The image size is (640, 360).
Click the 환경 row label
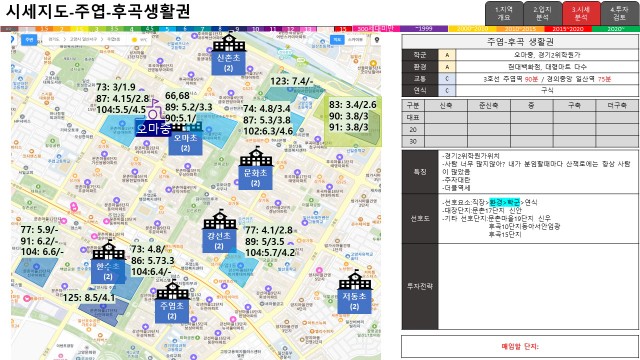click(420, 67)
